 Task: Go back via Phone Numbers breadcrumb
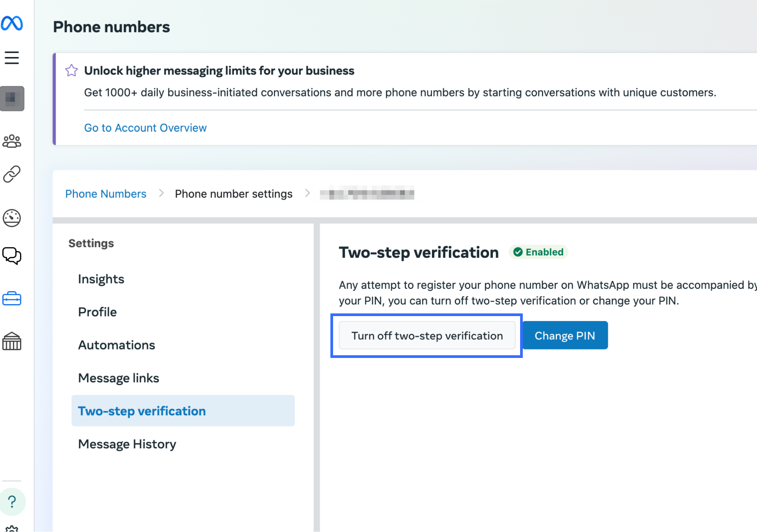coord(106,194)
